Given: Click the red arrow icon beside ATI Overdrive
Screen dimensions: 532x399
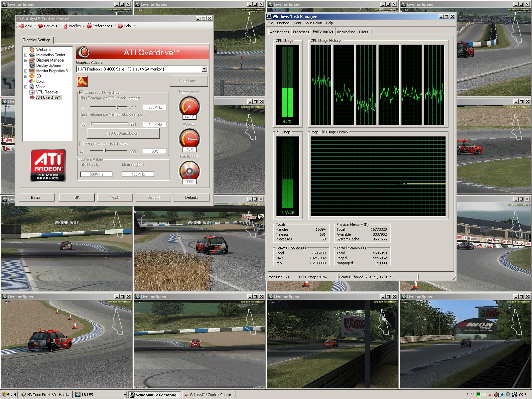Looking at the screenshot, I should [x=32, y=97].
